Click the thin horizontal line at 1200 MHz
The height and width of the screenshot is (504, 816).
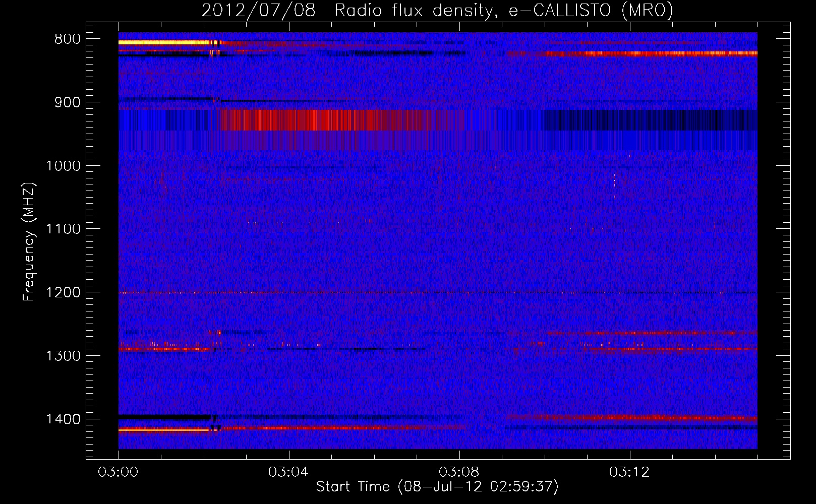[x=438, y=292]
